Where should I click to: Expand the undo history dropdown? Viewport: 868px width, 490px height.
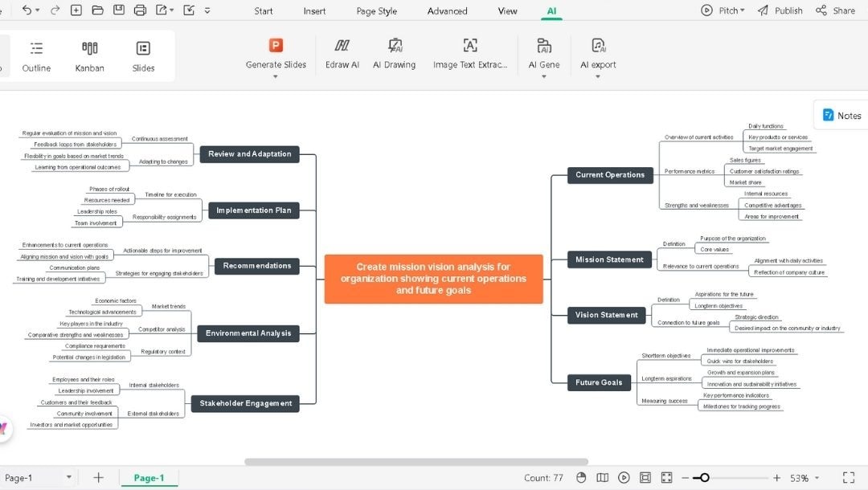[37, 10]
